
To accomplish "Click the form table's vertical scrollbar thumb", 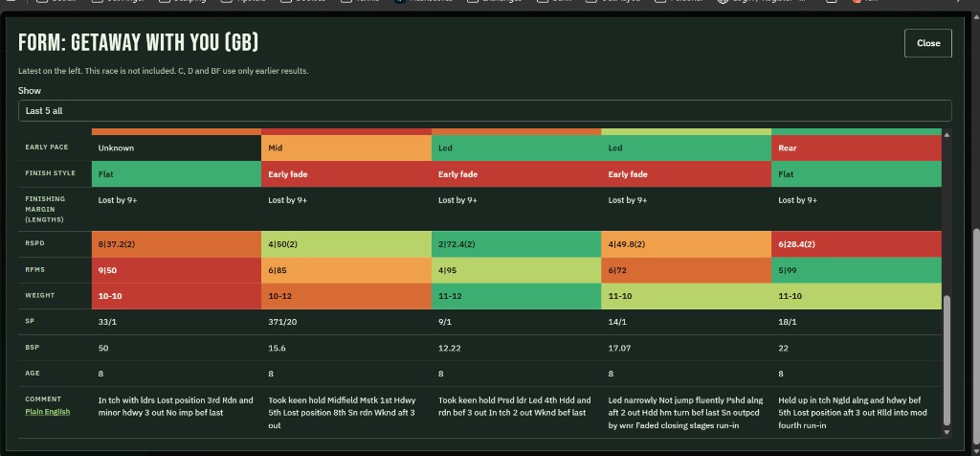I will 947,359.
